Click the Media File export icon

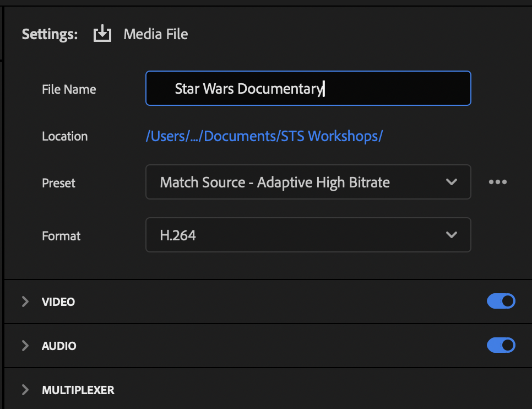tap(102, 34)
